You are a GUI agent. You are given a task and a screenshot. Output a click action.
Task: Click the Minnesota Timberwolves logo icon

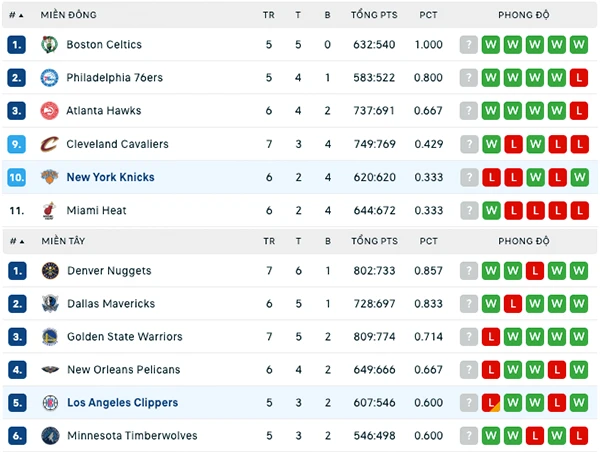tap(50, 436)
